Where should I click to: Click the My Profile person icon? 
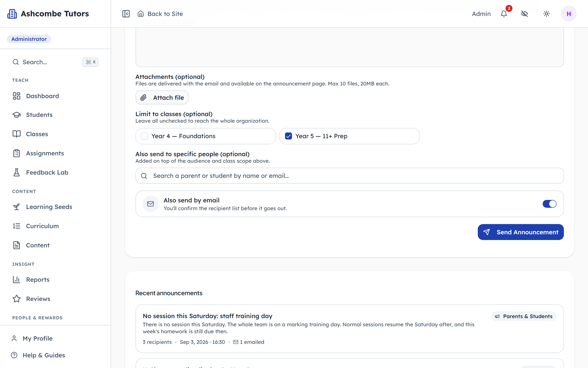(14, 338)
